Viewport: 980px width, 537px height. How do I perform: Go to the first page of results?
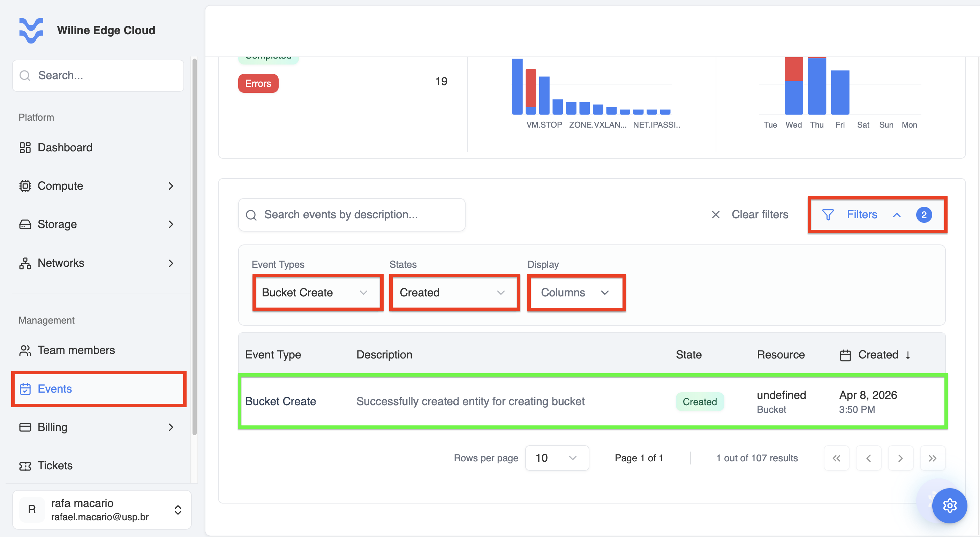tap(836, 458)
